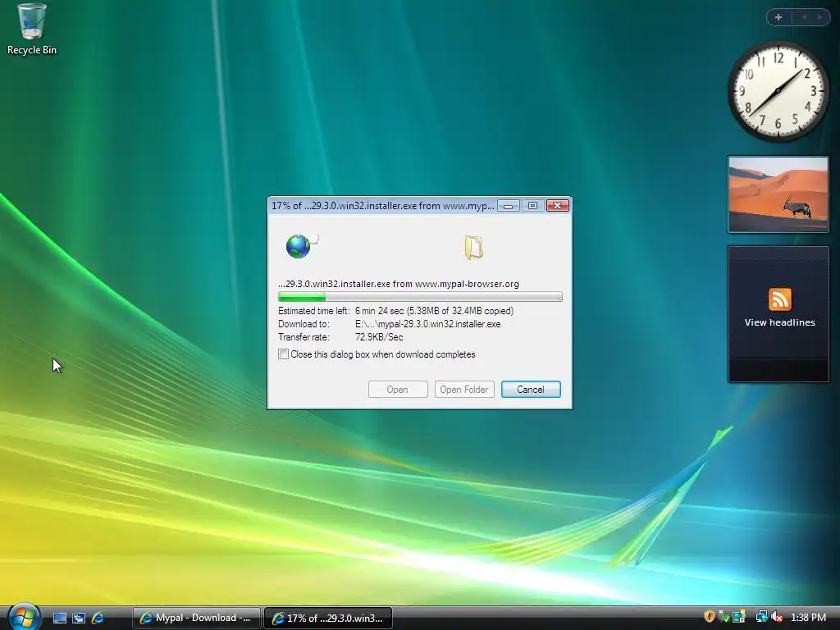Click the Windows Security Alerts shield tray icon

[x=710, y=617]
